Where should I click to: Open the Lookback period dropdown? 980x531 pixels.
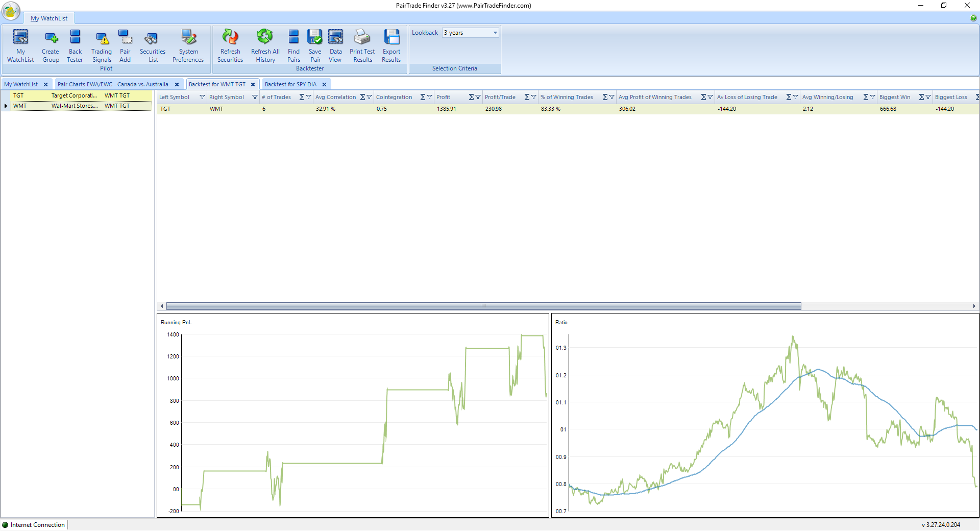(495, 33)
